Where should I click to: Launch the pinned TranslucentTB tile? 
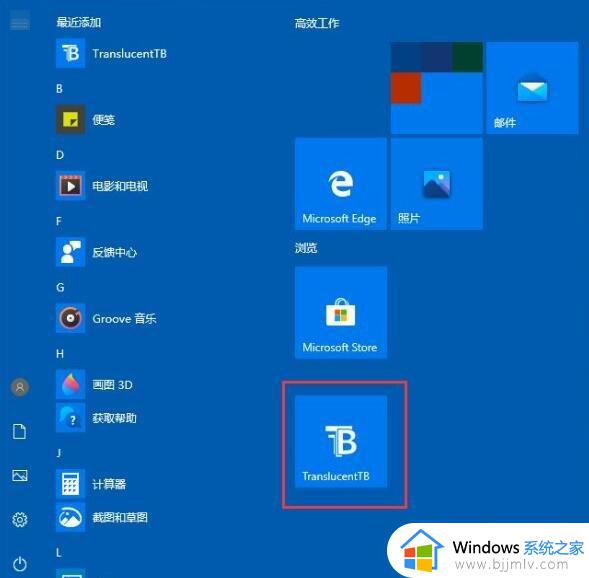pos(341,441)
